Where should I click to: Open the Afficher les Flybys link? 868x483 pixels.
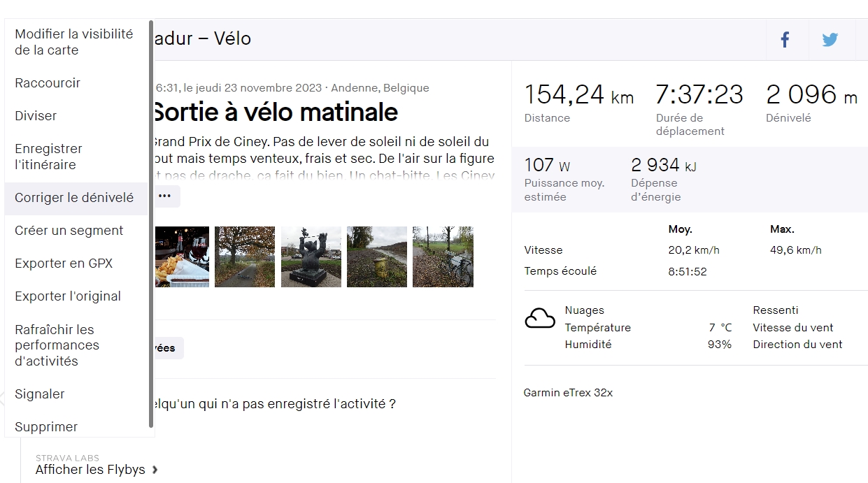pos(90,470)
